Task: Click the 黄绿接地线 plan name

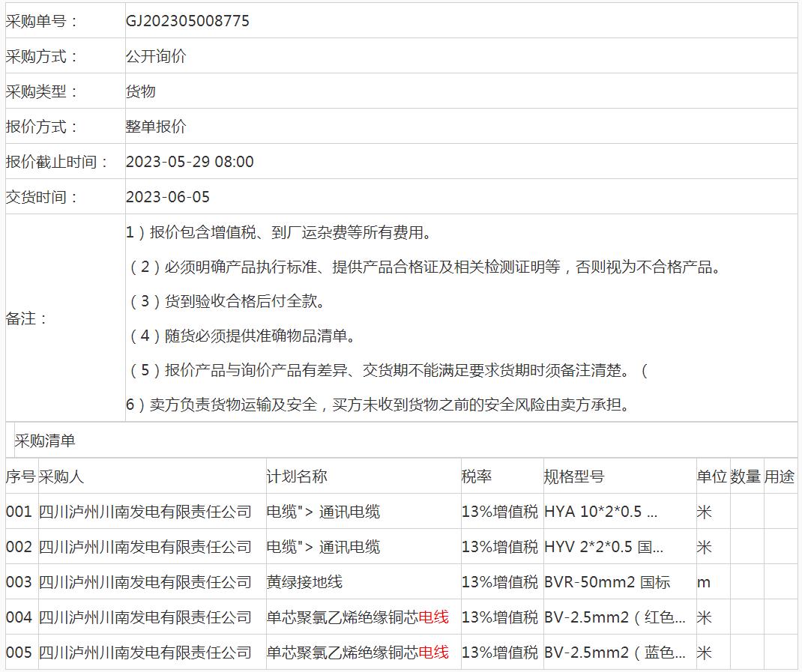Action: (x=304, y=582)
